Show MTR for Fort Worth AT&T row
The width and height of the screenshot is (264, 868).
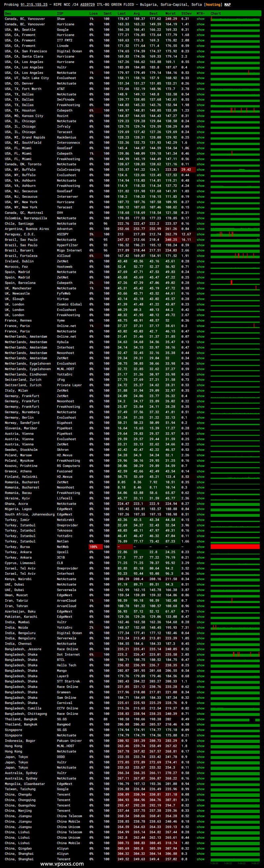coord(201,89)
